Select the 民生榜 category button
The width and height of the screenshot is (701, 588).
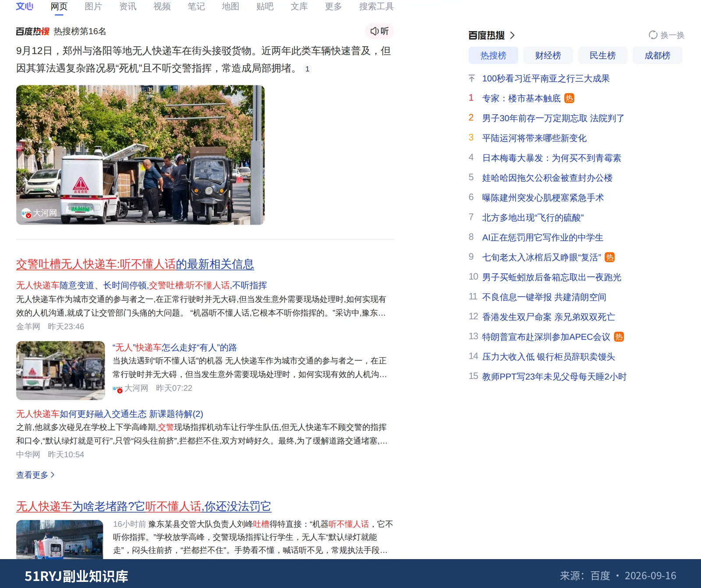point(603,55)
